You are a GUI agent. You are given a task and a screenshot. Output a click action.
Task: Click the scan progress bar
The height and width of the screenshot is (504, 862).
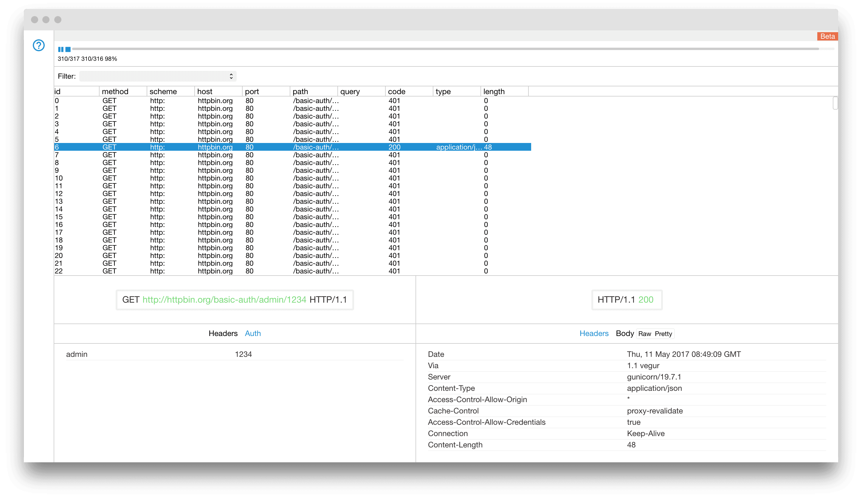pos(453,49)
